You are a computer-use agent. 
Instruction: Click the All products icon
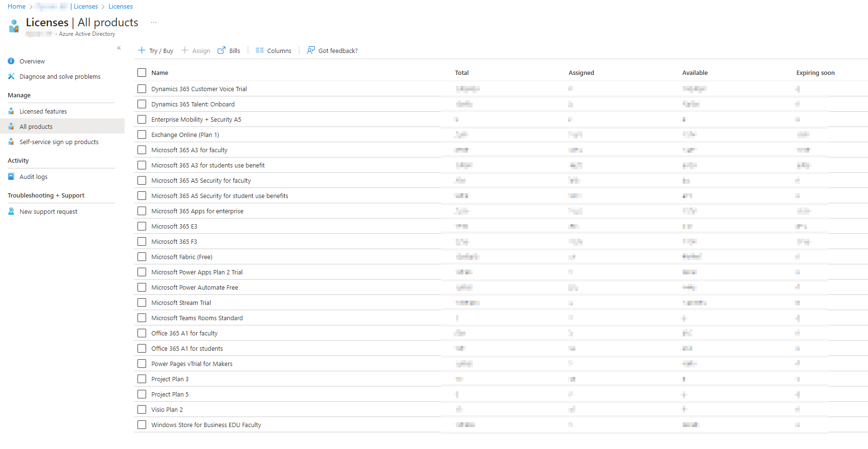pyautogui.click(x=11, y=126)
